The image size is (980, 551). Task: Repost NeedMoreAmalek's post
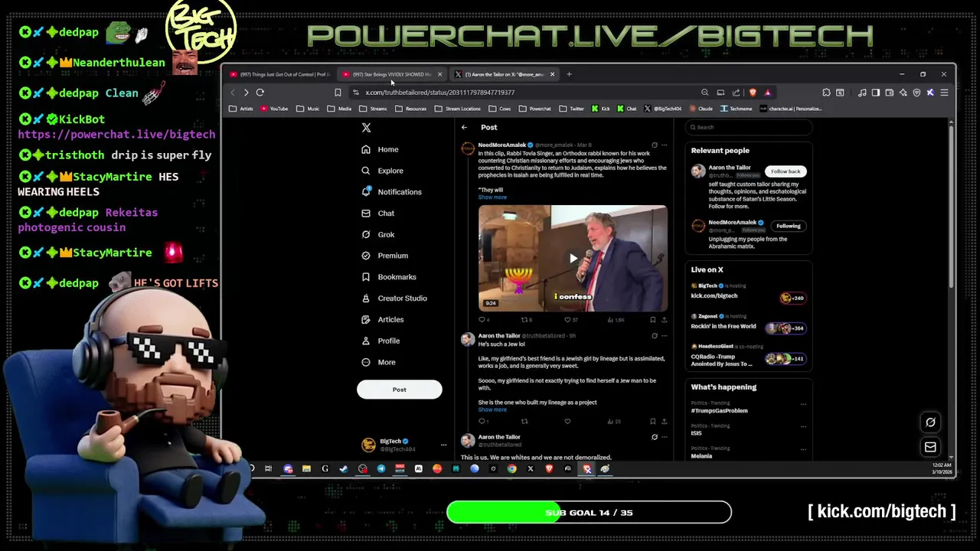coord(526,320)
